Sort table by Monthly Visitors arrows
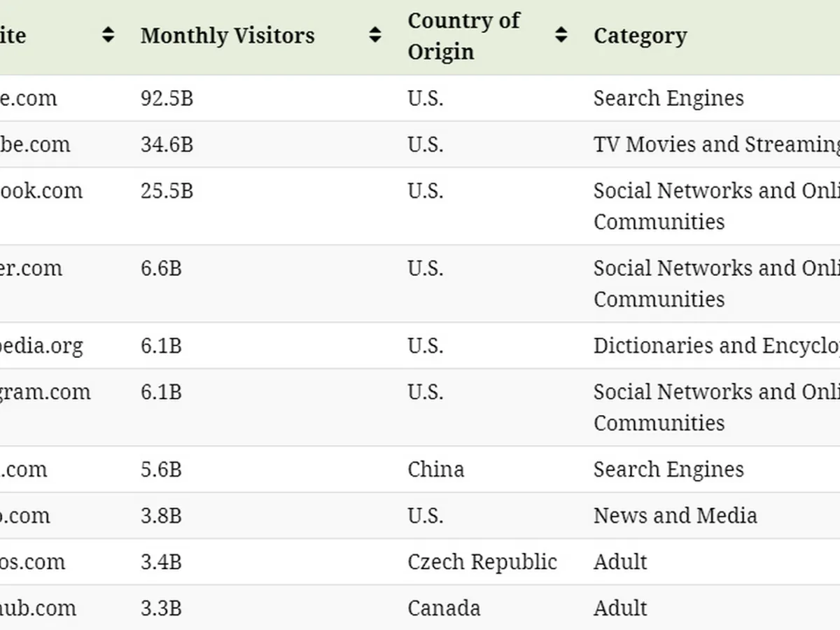 [376, 35]
